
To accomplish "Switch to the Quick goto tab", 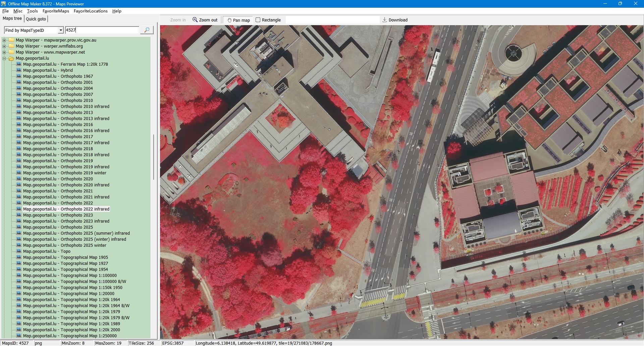I will pyautogui.click(x=36, y=19).
